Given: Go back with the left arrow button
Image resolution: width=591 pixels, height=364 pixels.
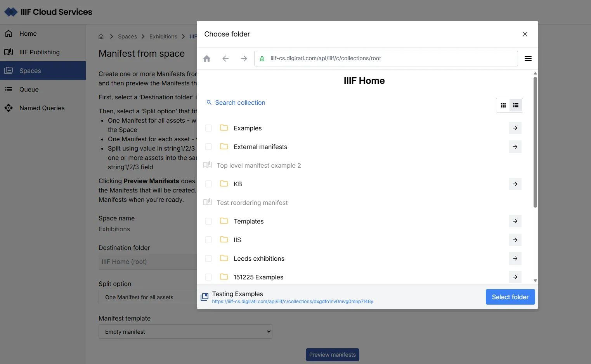Looking at the screenshot, I should (225, 59).
